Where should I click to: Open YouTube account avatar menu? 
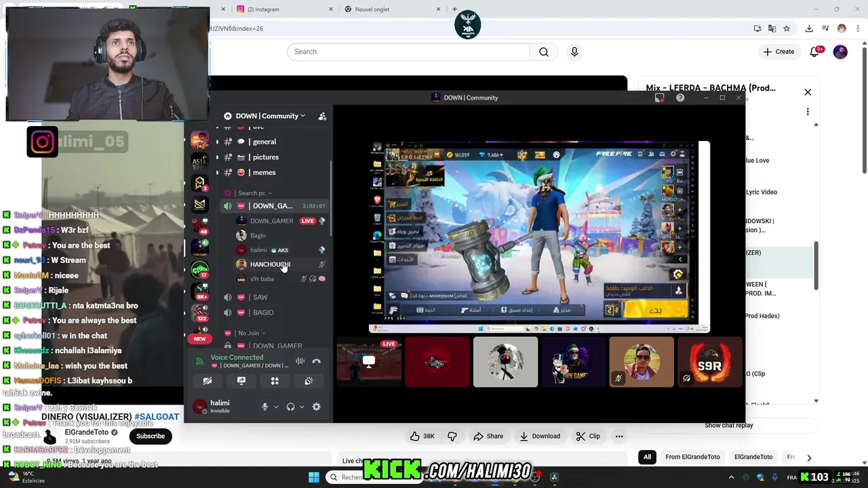pos(840,52)
